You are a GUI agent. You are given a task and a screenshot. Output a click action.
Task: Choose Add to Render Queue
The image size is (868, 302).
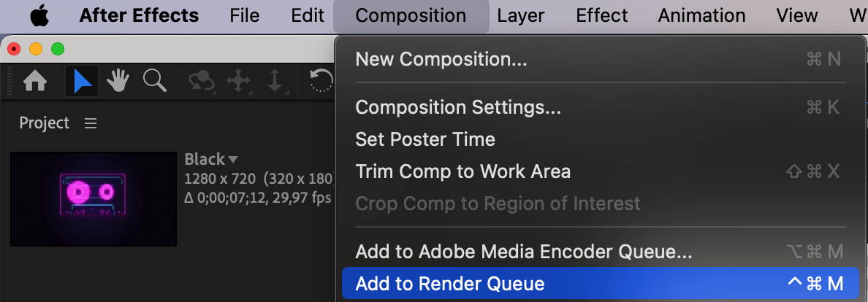point(450,284)
